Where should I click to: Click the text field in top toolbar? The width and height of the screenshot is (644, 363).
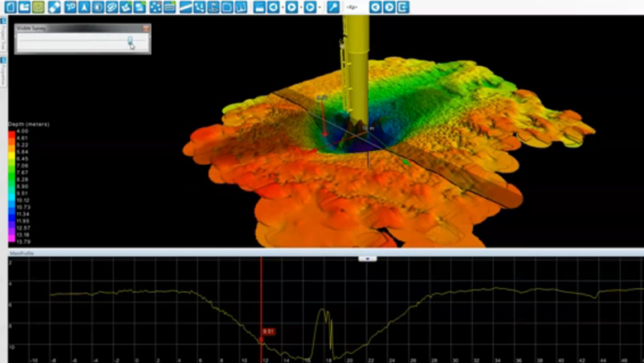[353, 7]
